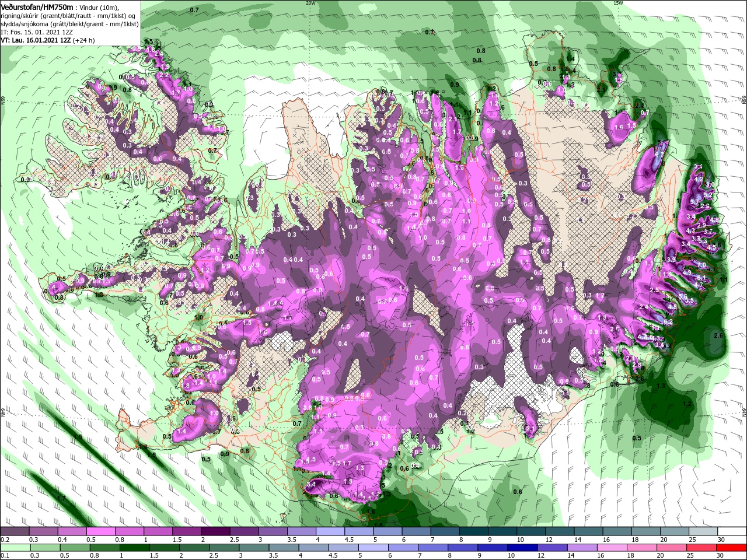Click the 'Vindur (10m)' label in header
Screen dimensions: 747x560
pyautogui.click(x=99, y=7)
